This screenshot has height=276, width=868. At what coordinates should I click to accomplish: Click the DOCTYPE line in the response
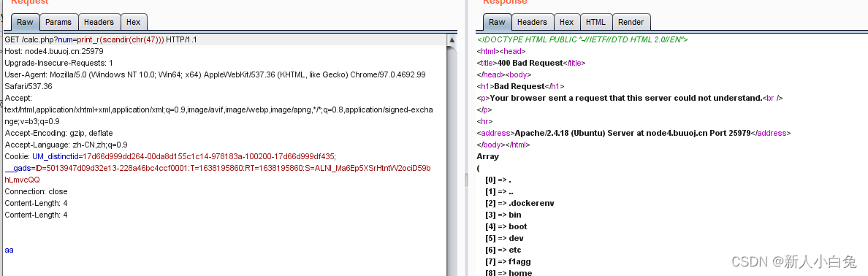(x=582, y=40)
